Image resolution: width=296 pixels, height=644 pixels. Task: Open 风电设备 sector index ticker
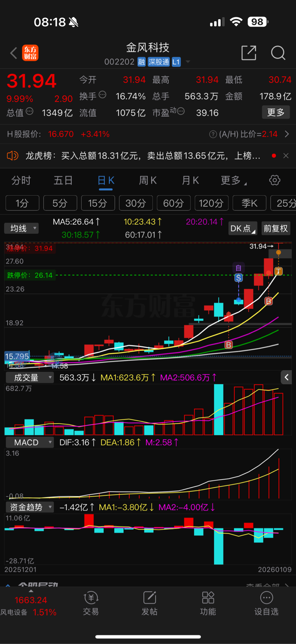point(29,606)
